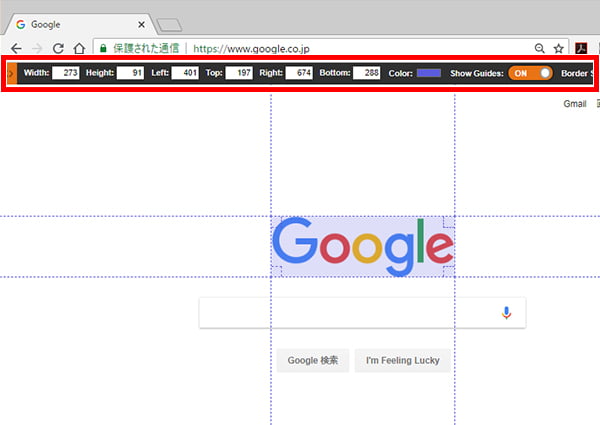Open a new tab with the blank tab button

168,23
